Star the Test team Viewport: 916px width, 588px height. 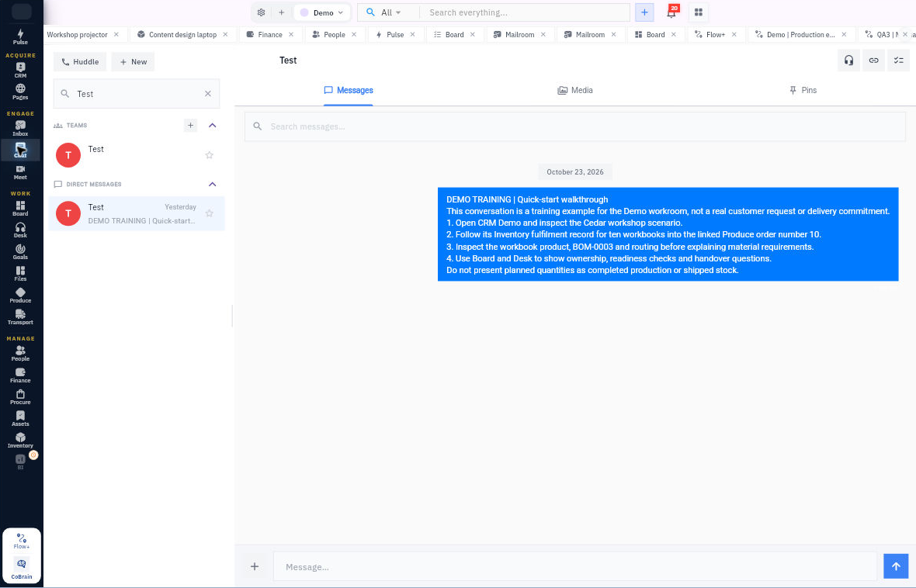coord(209,154)
